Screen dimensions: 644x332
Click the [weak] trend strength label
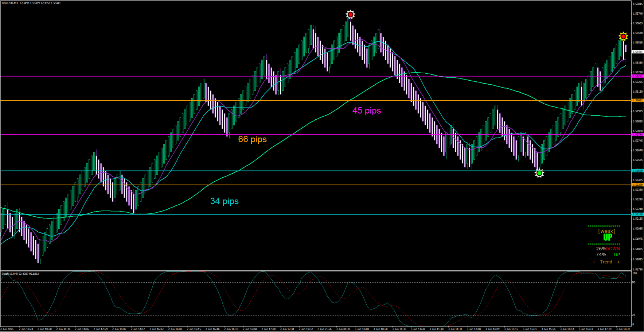point(607,231)
